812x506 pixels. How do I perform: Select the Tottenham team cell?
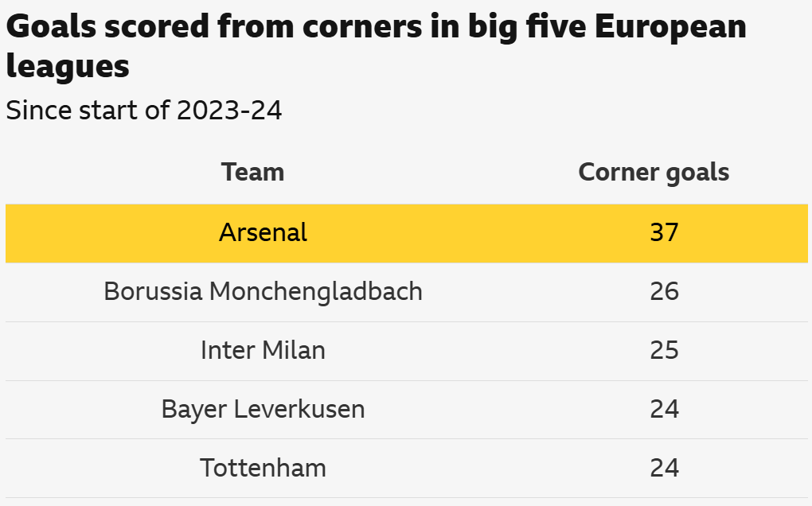point(263,468)
